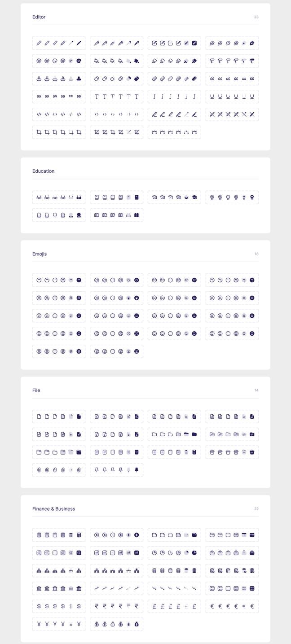Image resolution: width=291 pixels, height=644 pixels.
Task: Select the solid filled wallet icon
Action: pyautogui.click(x=194, y=535)
